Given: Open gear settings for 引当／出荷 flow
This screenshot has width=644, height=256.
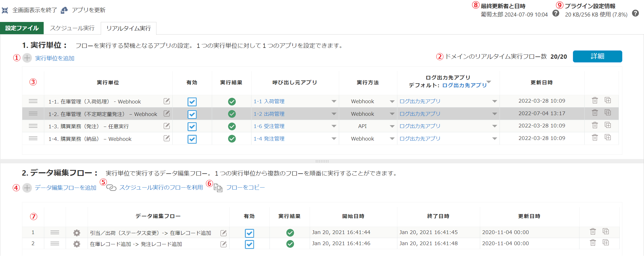Looking at the screenshot, I should coord(77,233).
